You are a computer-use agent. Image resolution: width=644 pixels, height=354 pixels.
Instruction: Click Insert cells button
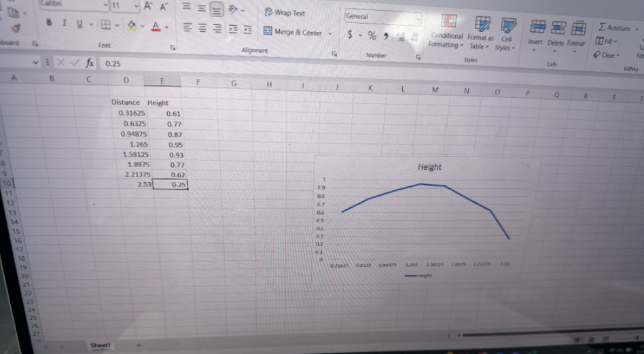pos(535,35)
